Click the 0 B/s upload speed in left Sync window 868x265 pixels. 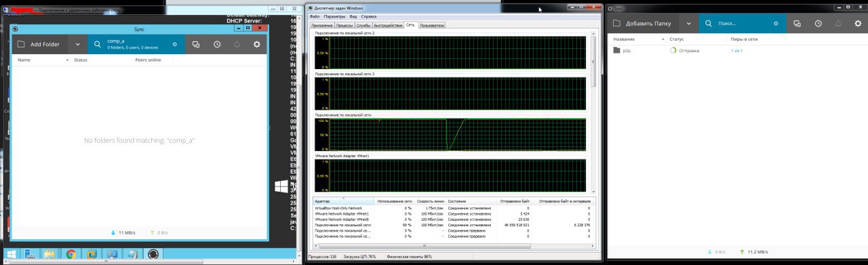pos(159,232)
